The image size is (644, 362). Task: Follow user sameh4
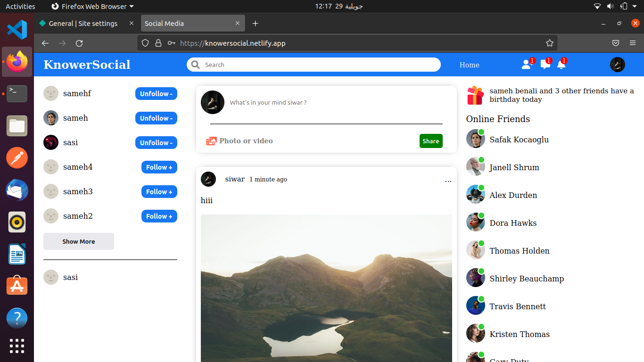(159, 167)
